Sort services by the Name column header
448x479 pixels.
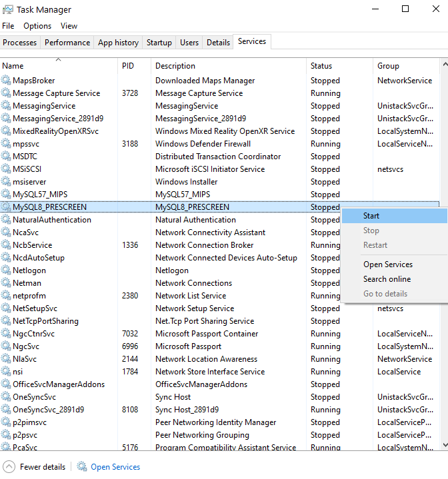pos(59,66)
